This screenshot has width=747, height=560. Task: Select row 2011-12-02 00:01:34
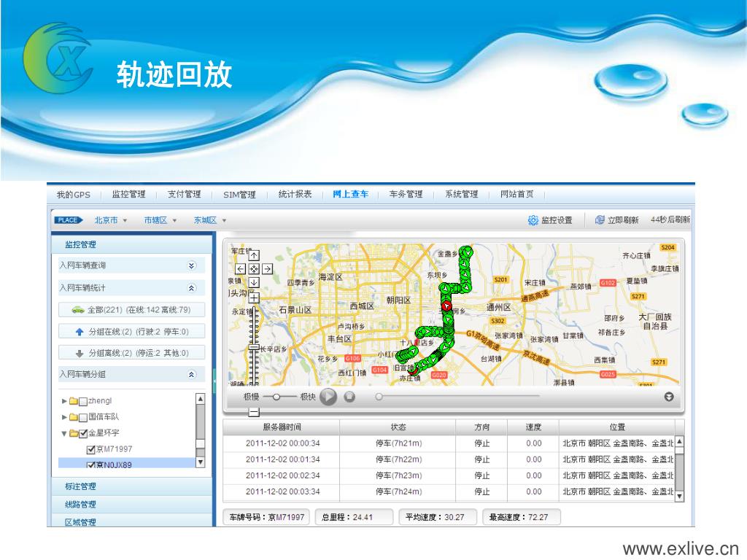point(449,459)
